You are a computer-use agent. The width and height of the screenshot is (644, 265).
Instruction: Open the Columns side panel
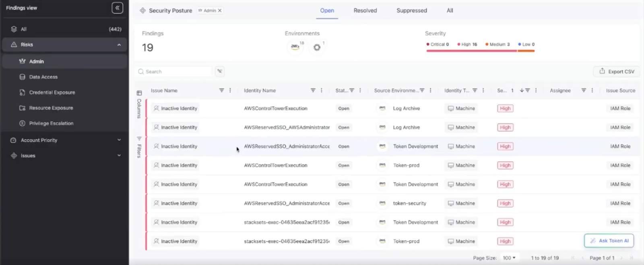(139, 105)
